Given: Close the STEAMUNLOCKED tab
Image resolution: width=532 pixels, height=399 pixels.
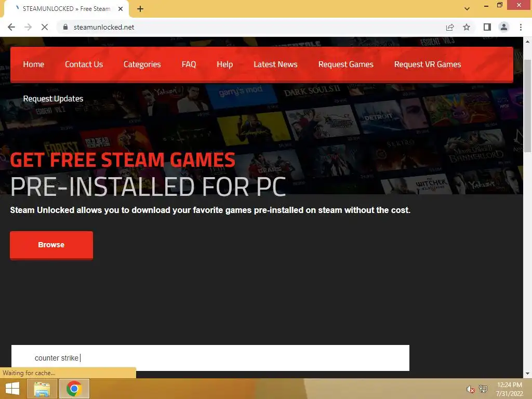Looking at the screenshot, I should click(121, 9).
